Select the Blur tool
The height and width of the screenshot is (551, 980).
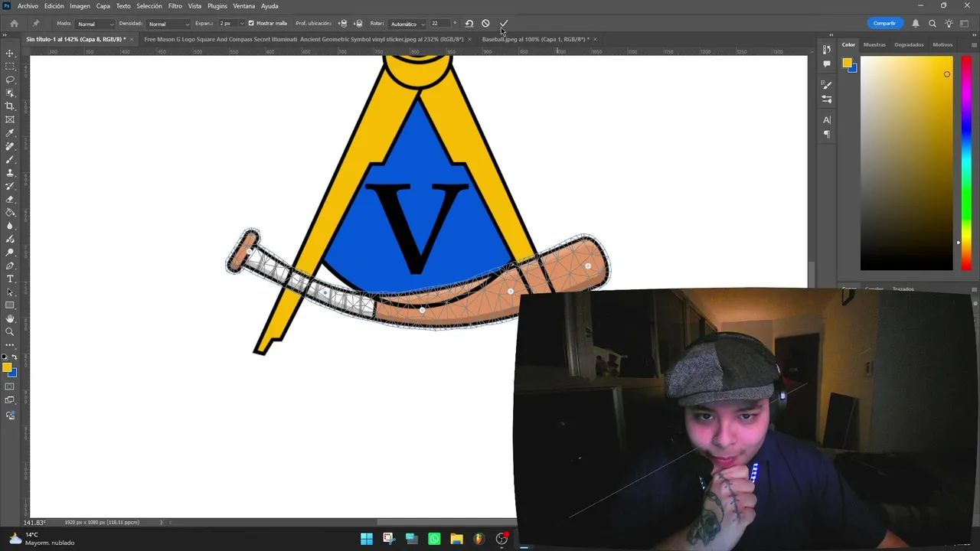(x=10, y=226)
